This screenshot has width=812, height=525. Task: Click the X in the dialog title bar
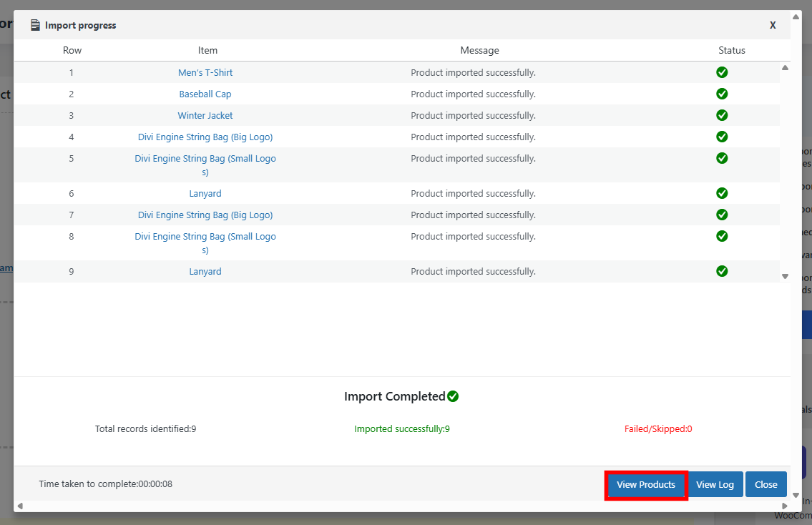coord(773,24)
